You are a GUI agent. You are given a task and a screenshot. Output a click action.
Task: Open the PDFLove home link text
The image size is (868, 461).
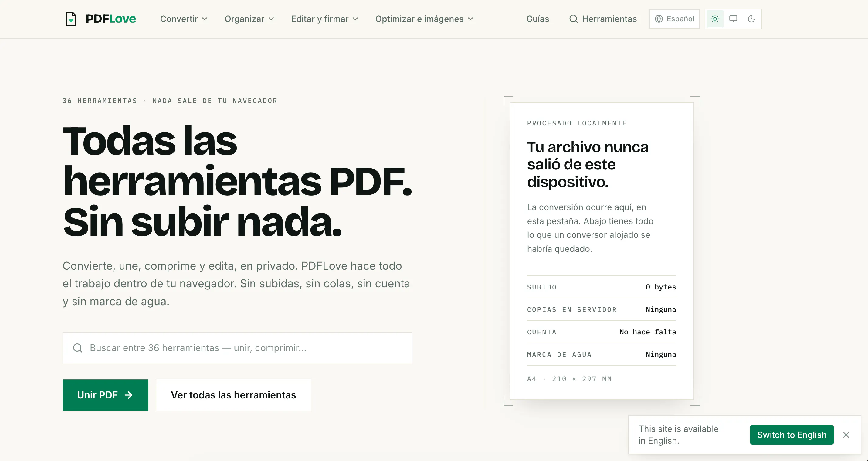(110, 19)
